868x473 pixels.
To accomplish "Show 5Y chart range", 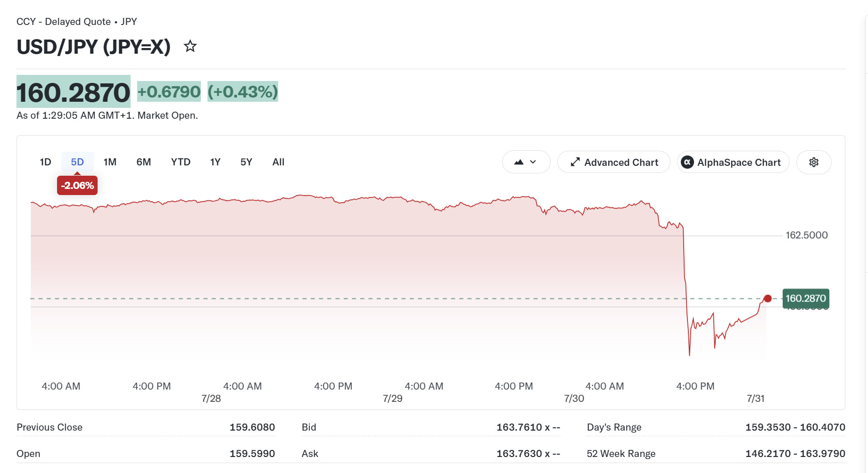I will (x=246, y=162).
